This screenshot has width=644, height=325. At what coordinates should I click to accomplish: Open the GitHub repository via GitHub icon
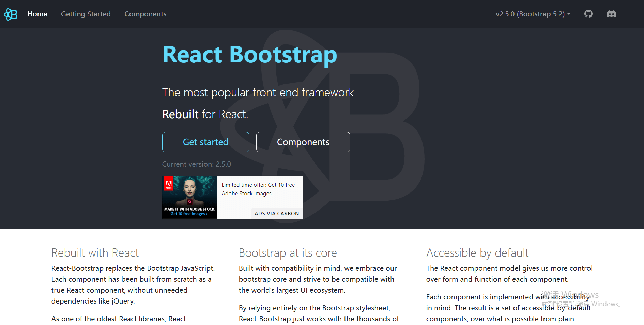(588, 14)
